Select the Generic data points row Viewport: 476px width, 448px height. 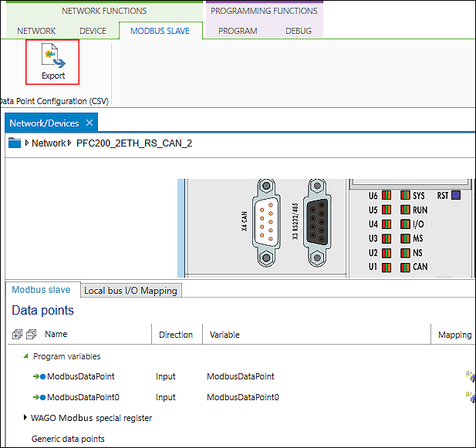[68, 439]
